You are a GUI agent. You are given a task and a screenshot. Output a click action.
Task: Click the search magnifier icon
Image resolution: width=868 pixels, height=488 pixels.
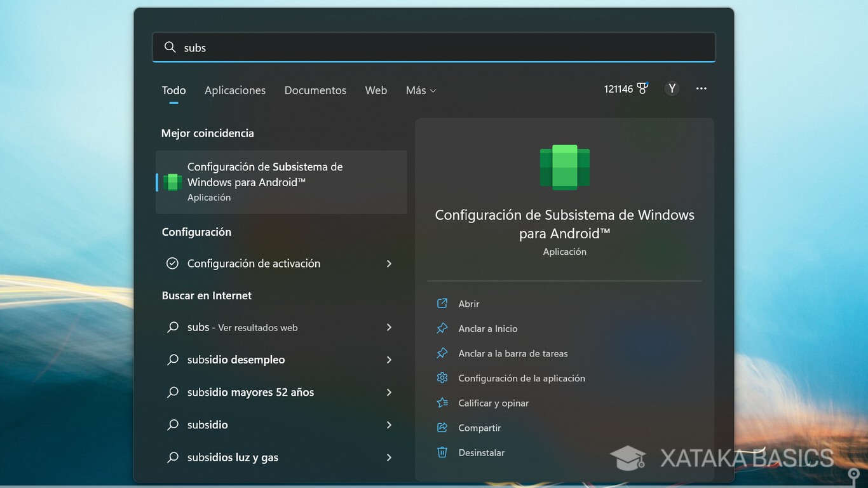[x=170, y=47]
